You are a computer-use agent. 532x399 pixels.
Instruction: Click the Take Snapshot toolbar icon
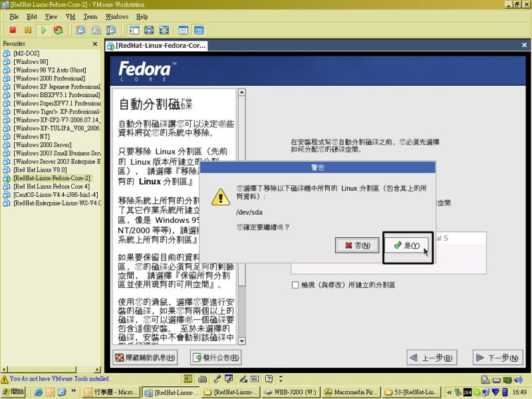coord(80,30)
